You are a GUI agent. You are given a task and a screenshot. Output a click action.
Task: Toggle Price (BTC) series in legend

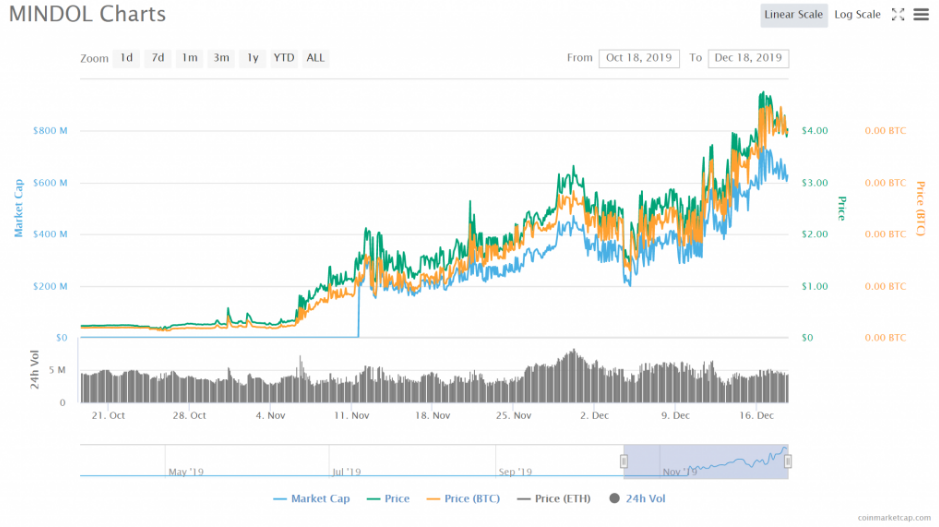[x=463, y=498]
